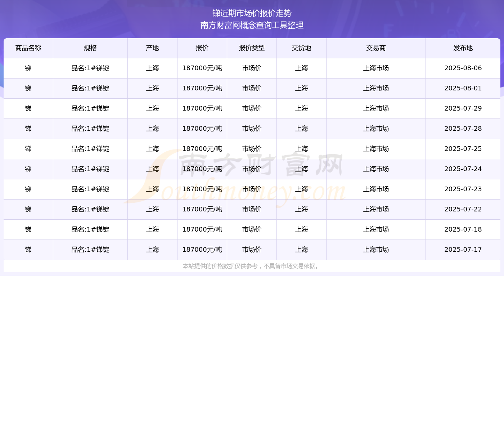Click 市场价 in the 2025-08-06 row
The width and height of the screenshot is (504, 434).
pos(252,68)
